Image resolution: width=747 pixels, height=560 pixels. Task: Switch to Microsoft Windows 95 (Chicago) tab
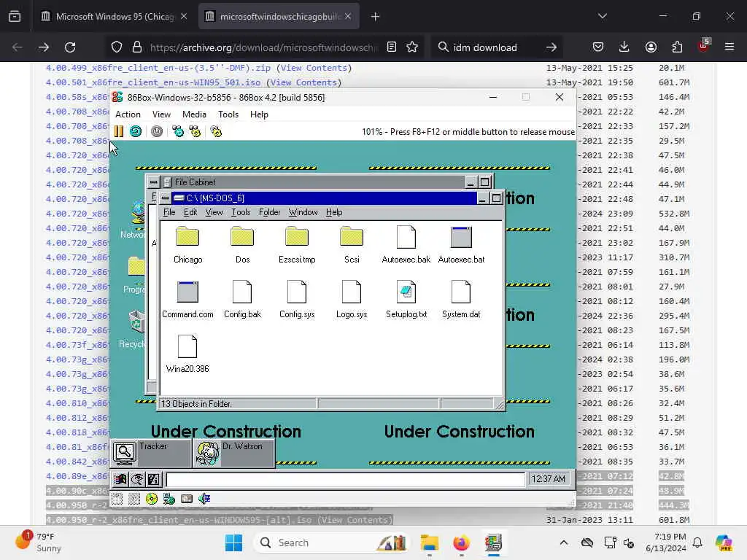[x=115, y=16]
